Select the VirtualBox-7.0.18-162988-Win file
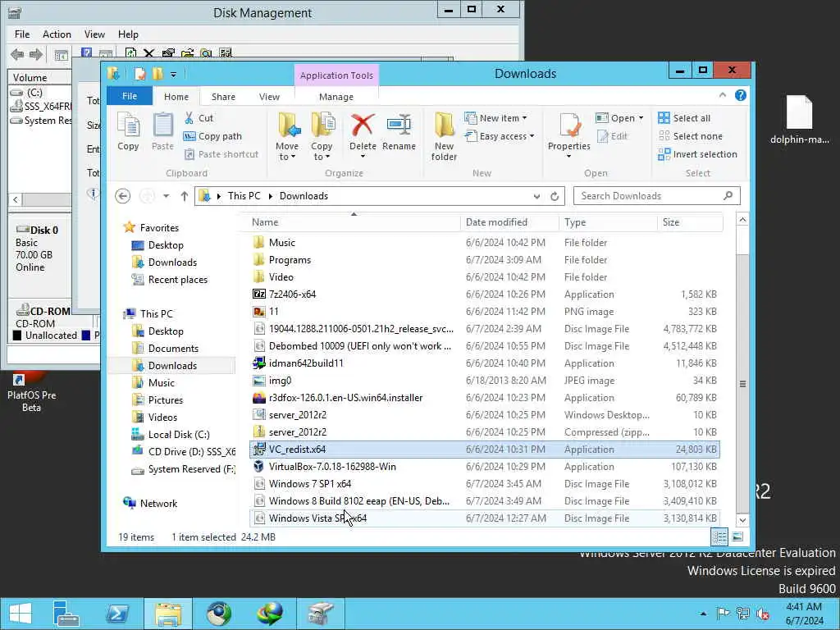840x630 pixels. coord(484,467)
